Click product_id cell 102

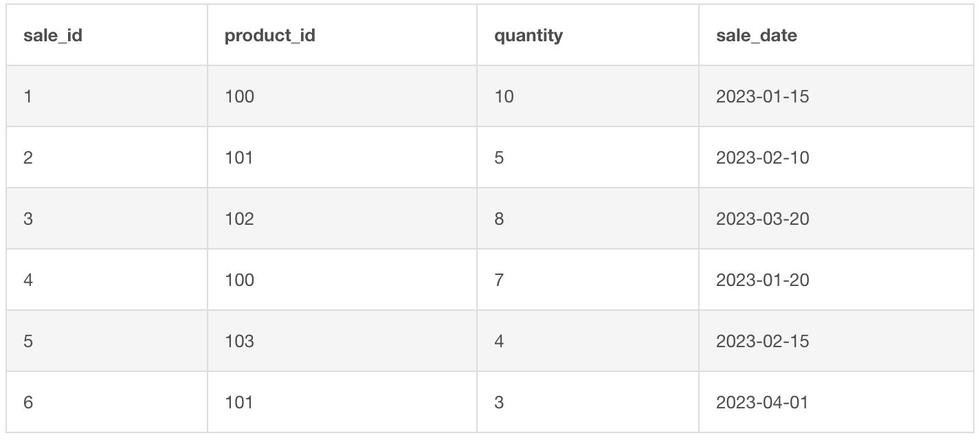click(239, 219)
